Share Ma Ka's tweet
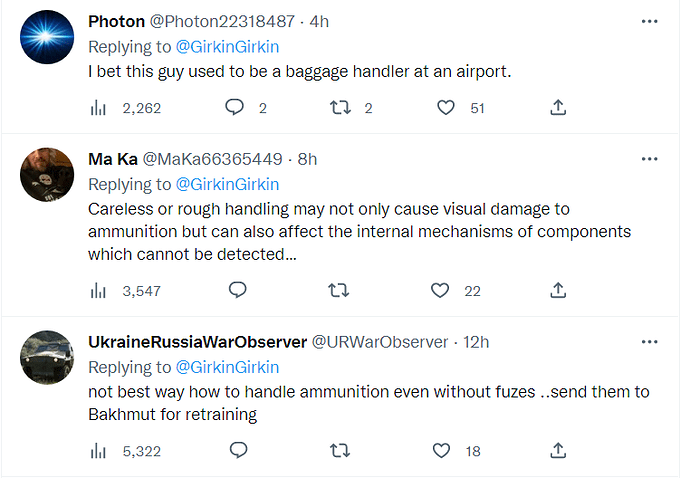 pyautogui.click(x=558, y=290)
